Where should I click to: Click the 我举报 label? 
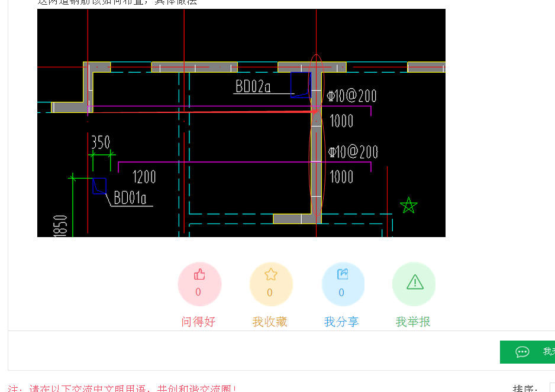413,322
